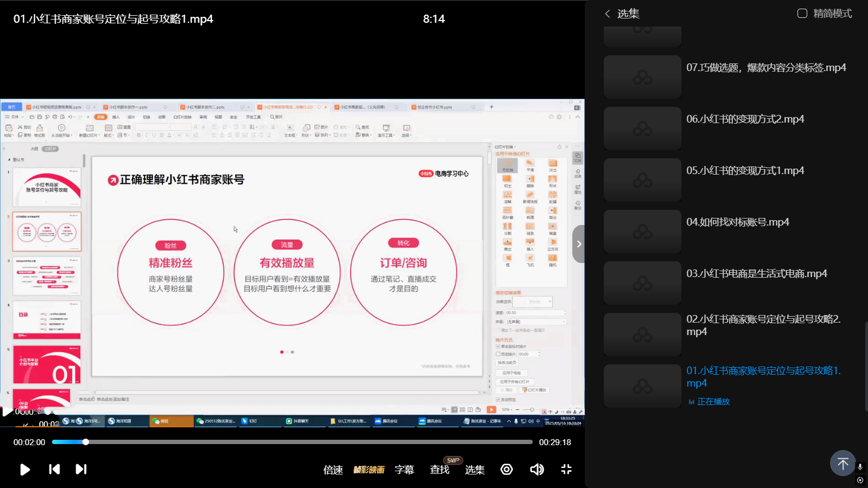
Task: Click the circular settings icon beside volume
Action: [x=507, y=470]
